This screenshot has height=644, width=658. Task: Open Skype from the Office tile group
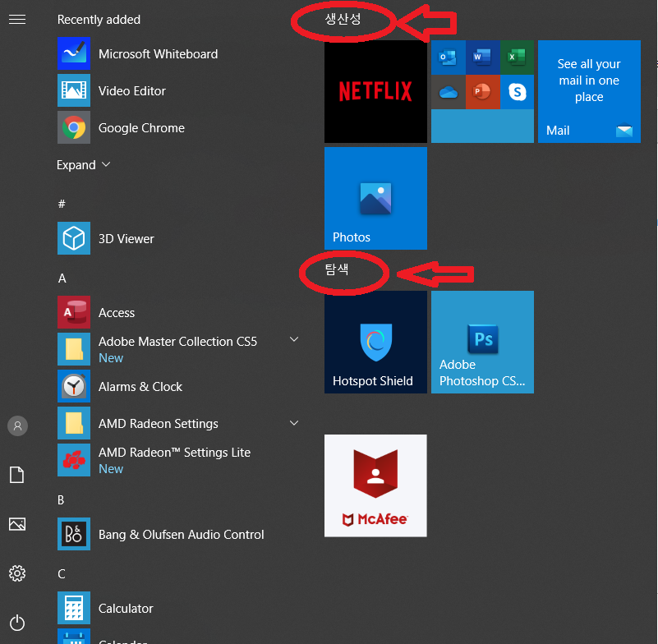tap(517, 92)
